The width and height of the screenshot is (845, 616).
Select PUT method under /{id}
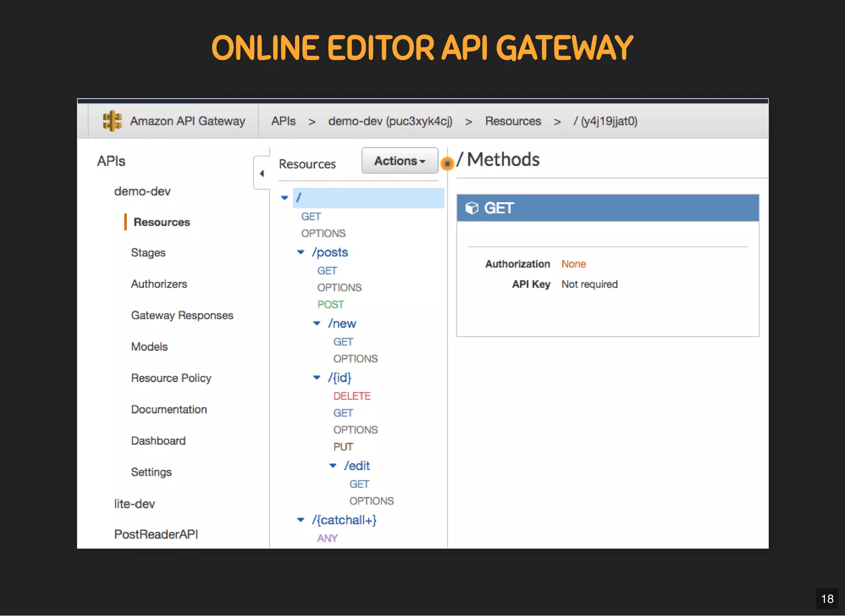point(343,447)
